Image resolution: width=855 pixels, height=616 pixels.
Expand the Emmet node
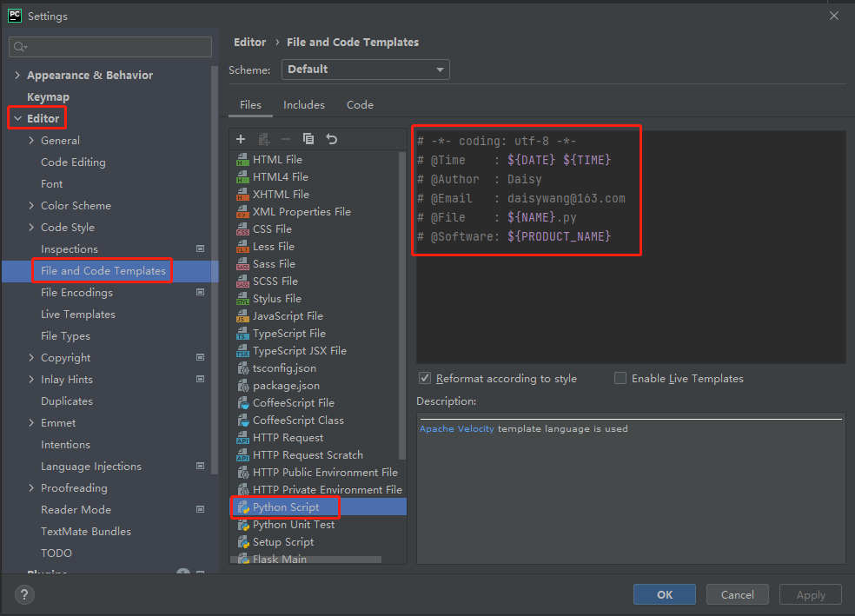31,422
